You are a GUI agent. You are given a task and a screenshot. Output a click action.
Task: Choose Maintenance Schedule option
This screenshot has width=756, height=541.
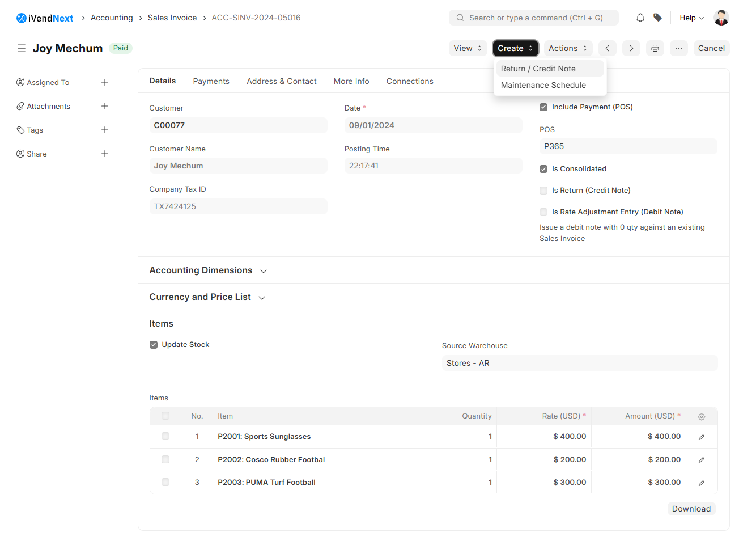[550, 85]
